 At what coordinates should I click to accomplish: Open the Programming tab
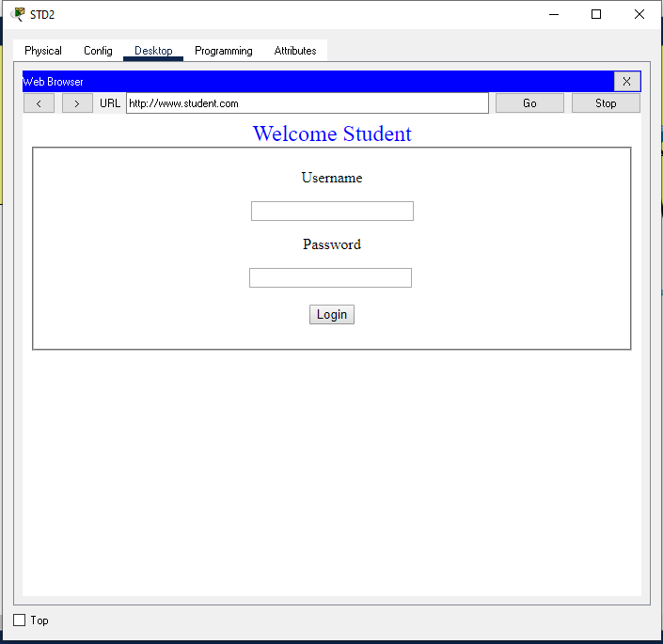coord(224,51)
